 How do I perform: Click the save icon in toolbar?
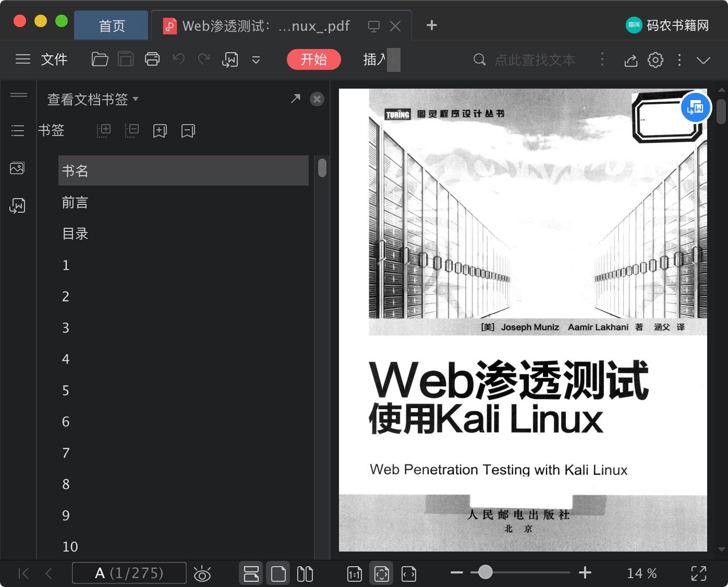[x=126, y=59]
